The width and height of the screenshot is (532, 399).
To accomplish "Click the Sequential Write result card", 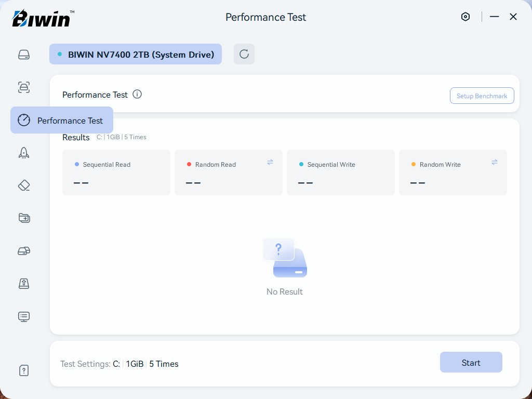I will pos(341,172).
